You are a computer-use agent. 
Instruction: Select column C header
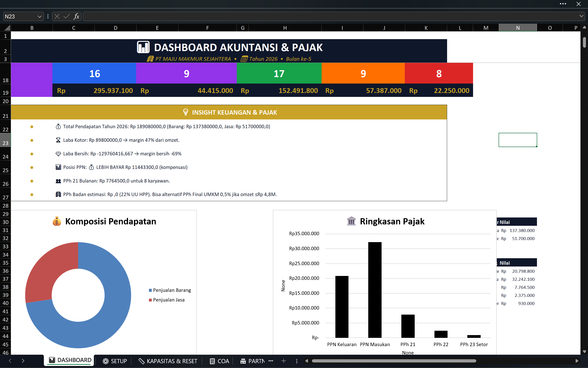point(74,28)
